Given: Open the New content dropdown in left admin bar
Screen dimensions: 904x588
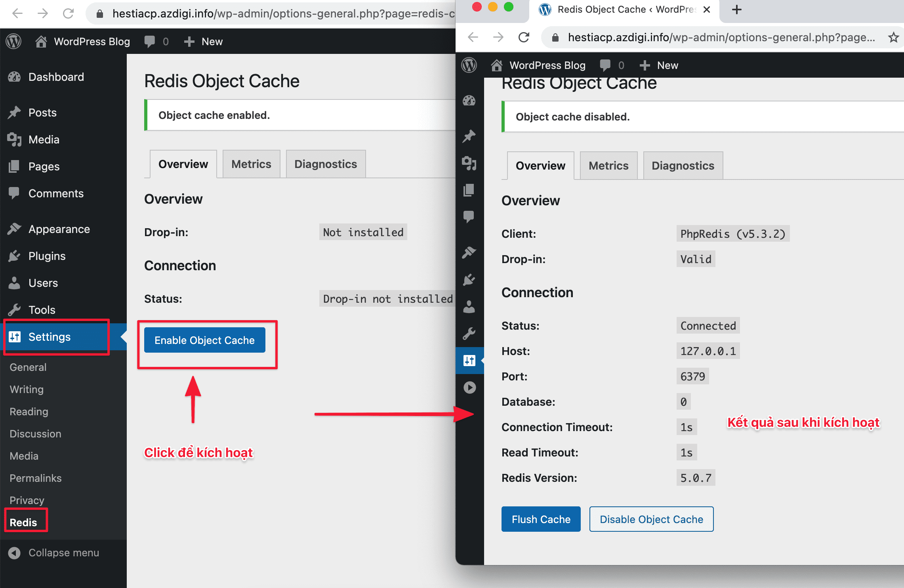Looking at the screenshot, I should (x=204, y=41).
